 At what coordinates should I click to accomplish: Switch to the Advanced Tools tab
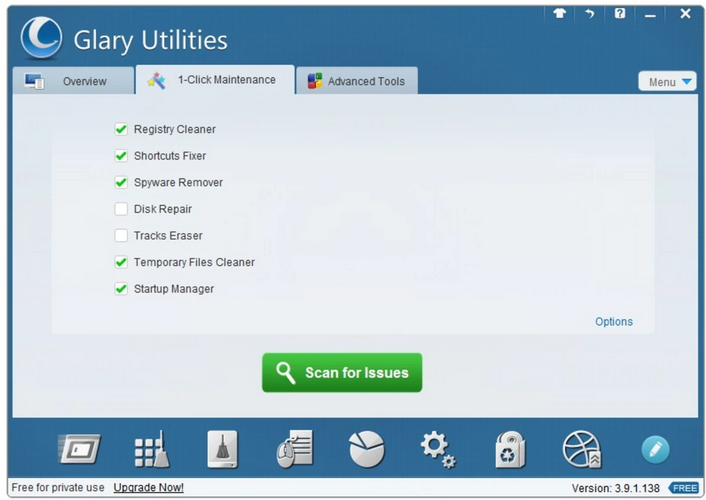[x=357, y=81]
